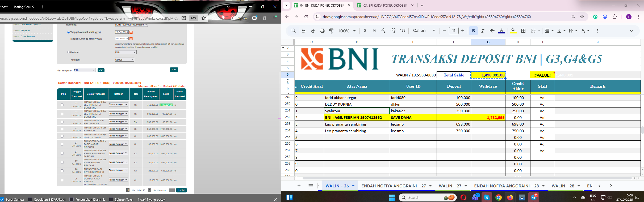Tick the checkbox for the 750,000.00 transaction
This screenshot has height=202, width=644.
point(62,105)
